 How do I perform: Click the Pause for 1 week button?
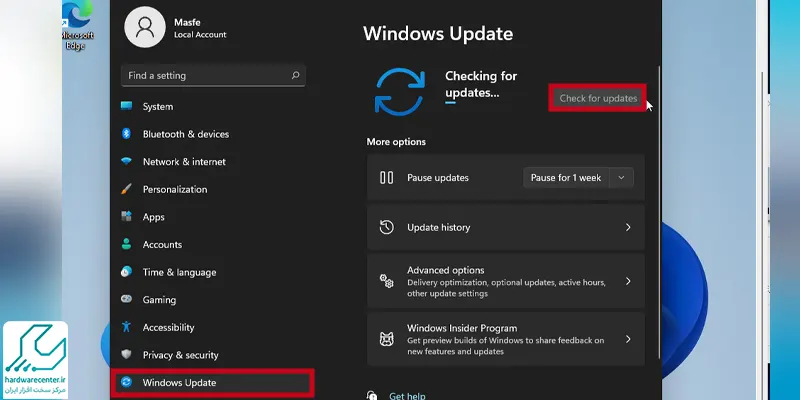click(x=566, y=178)
